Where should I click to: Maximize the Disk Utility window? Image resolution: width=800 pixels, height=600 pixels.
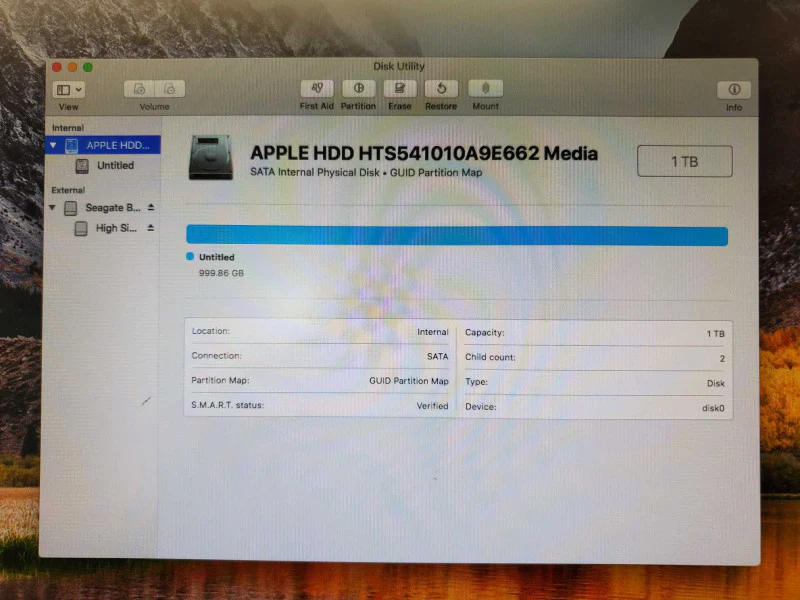coord(88,67)
